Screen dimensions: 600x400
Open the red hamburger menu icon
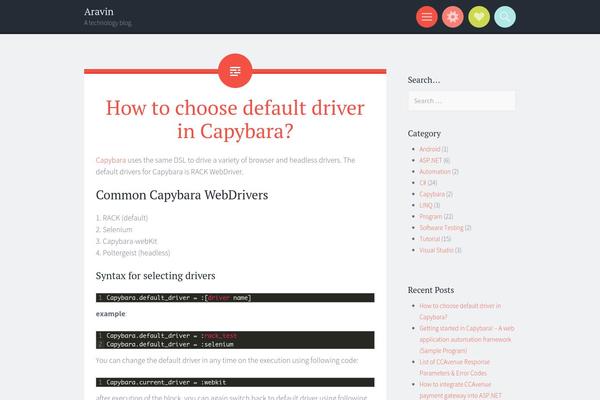click(x=427, y=17)
